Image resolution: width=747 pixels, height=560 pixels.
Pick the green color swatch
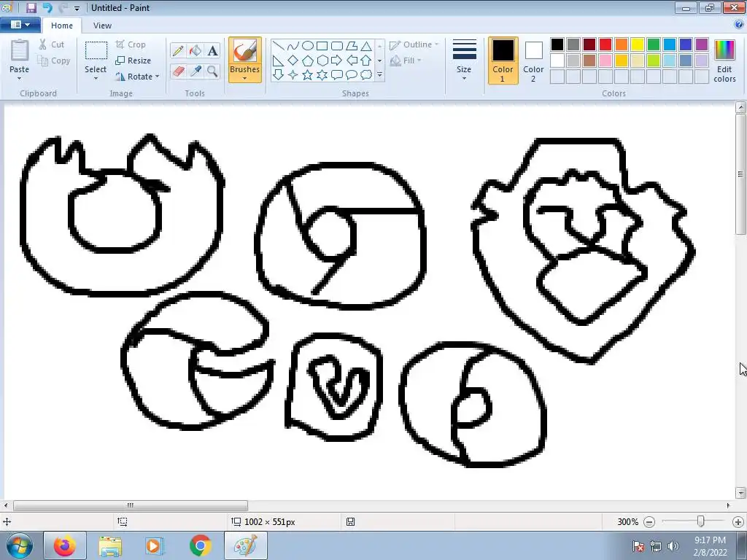654,44
